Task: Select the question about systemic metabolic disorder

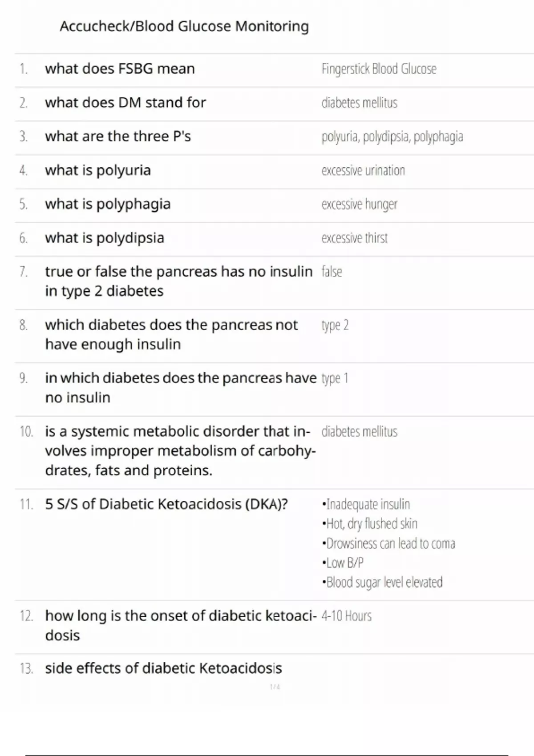Action: point(180,450)
